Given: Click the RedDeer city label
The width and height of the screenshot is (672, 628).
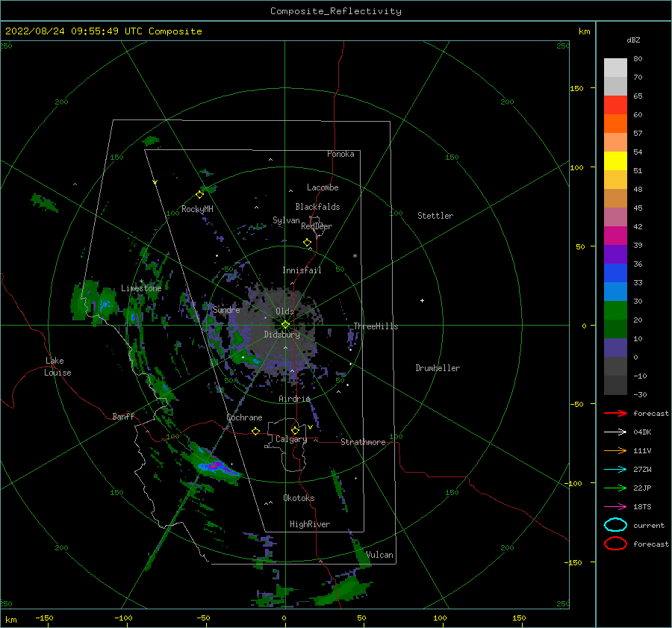Looking at the screenshot, I should pos(317,226).
